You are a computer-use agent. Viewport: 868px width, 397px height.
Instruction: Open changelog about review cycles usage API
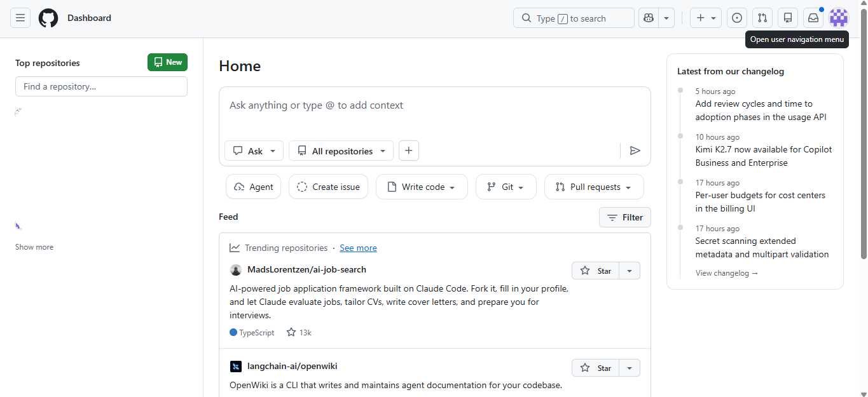coord(761,111)
